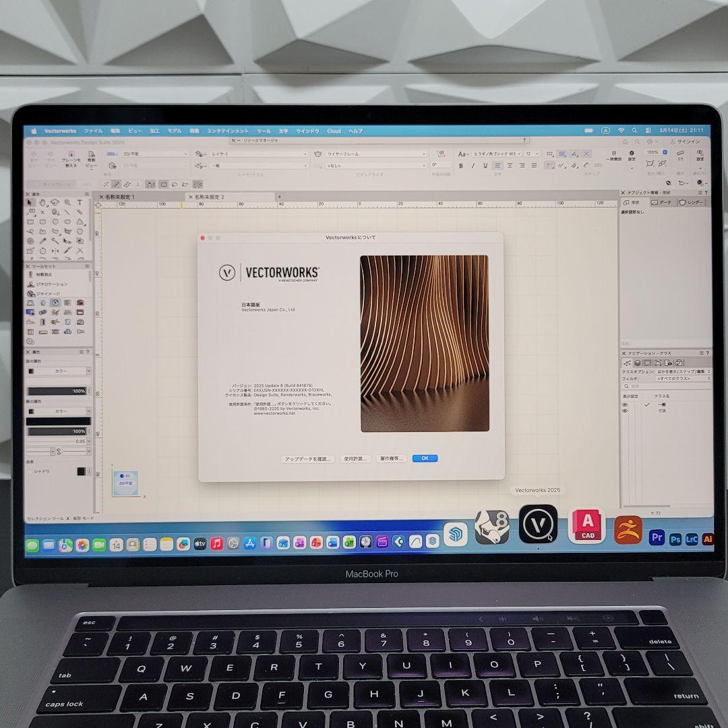Click 著作権等 button in About dialog

[392, 459]
